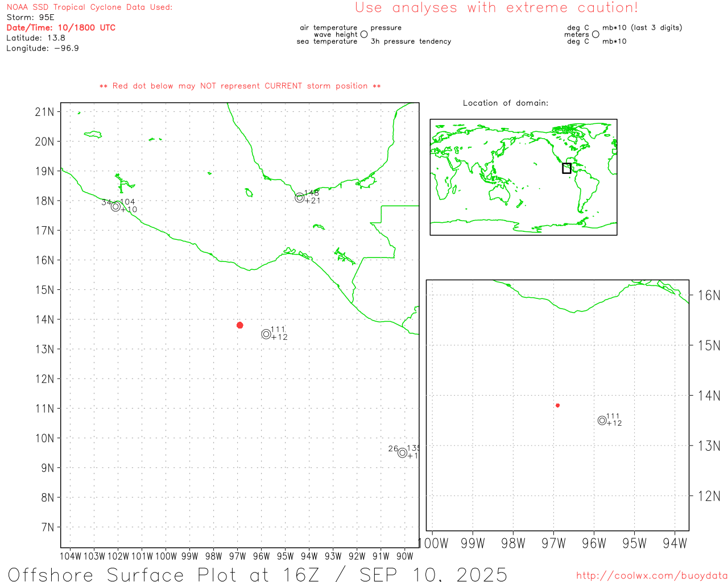This screenshot has height=582, width=728.
Task: Click the 'Date/Time: 10/1800 UTC' text
Action: pos(61,28)
